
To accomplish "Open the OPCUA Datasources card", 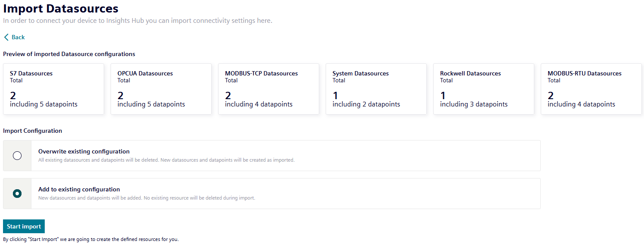I will [x=161, y=89].
